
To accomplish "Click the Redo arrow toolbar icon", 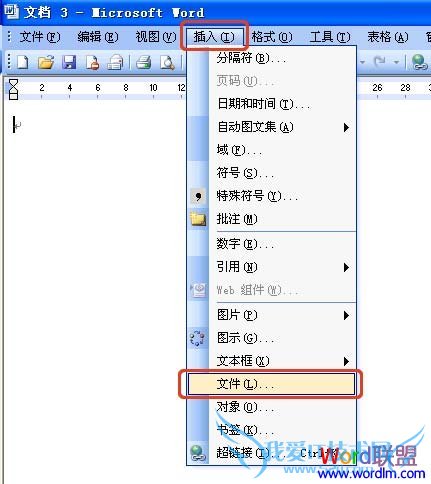I will (x=379, y=62).
